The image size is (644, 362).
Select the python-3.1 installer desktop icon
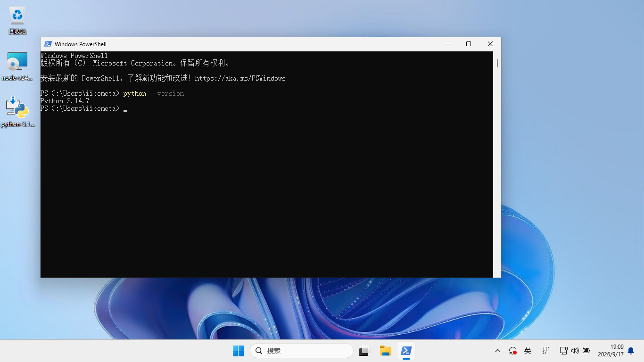coord(17,112)
